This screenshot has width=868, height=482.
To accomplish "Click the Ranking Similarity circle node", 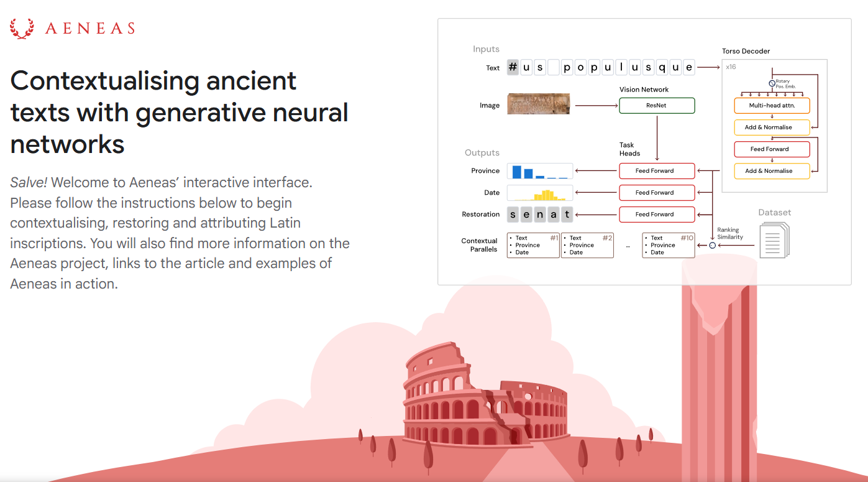I will (x=713, y=246).
